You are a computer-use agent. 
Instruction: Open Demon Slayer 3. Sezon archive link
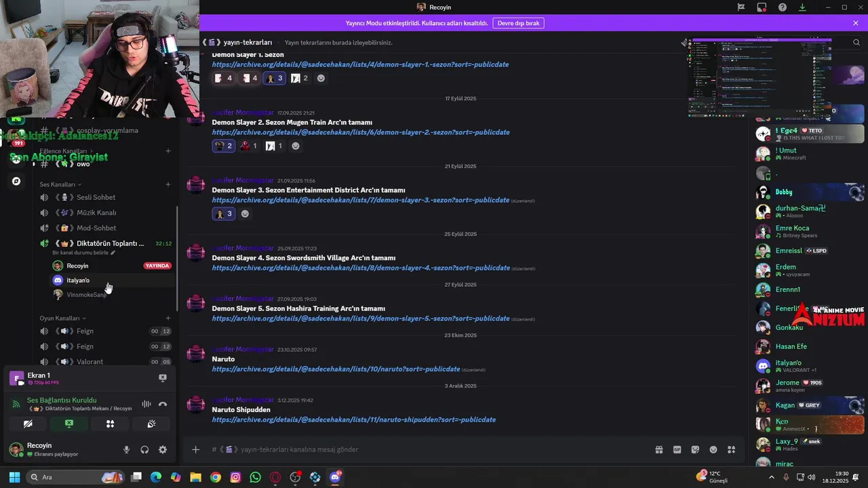[x=360, y=200]
